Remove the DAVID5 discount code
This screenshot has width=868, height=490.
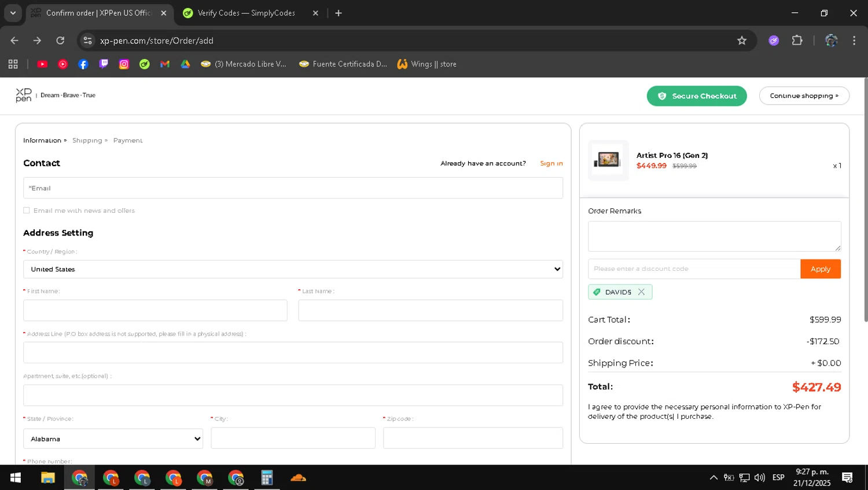click(641, 292)
